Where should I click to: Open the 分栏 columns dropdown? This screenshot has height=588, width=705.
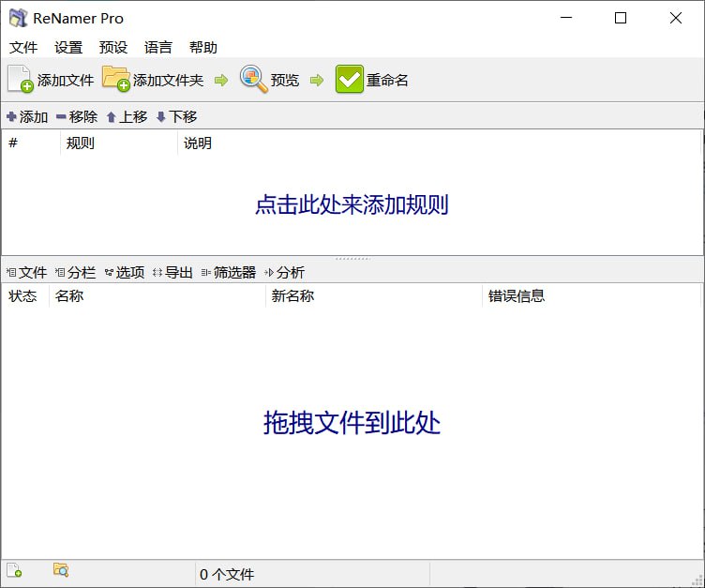[76, 272]
